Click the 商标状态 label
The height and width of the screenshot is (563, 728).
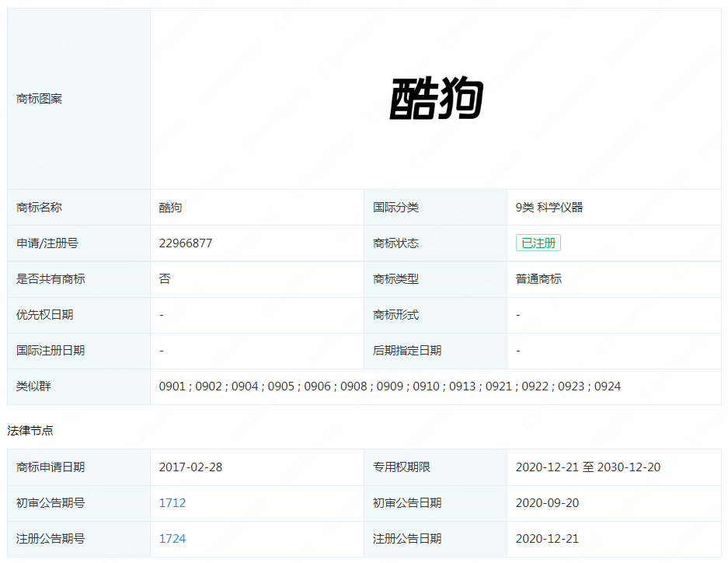point(396,243)
